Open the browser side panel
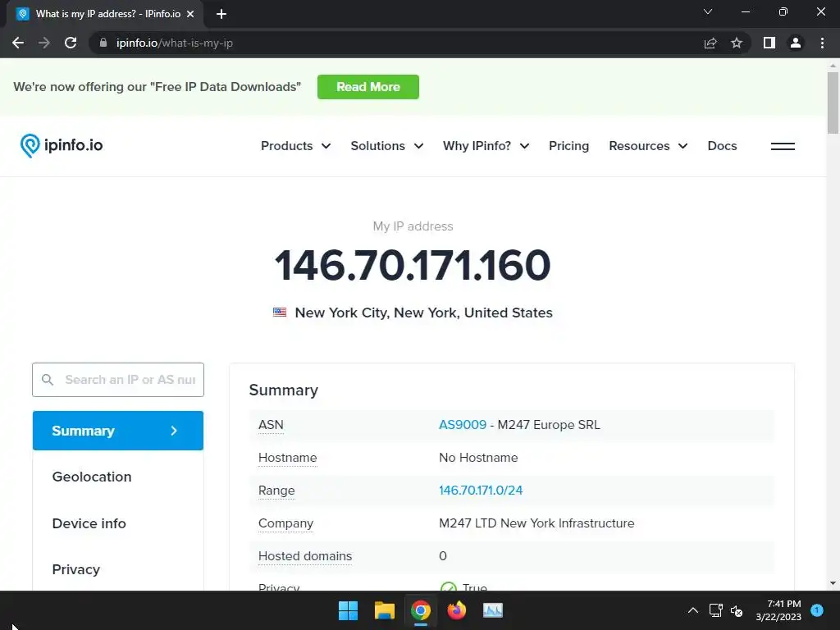Screen dimensions: 840x630 tap(769, 43)
